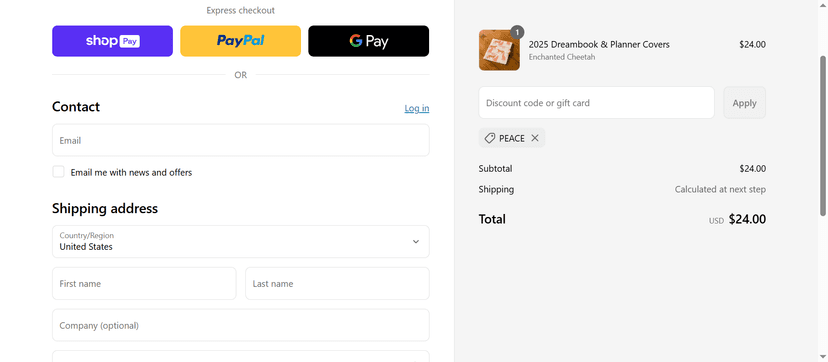
Task: Click the quantity badge on product image
Action: click(518, 32)
